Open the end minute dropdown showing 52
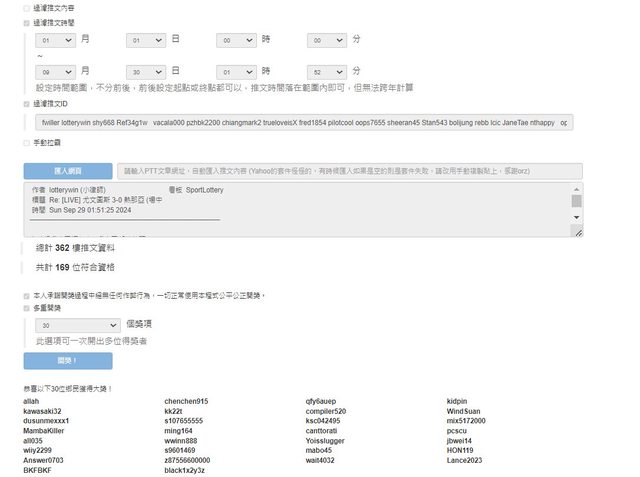The height and width of the screenshot is (477, 640). (x=326, y=72)
